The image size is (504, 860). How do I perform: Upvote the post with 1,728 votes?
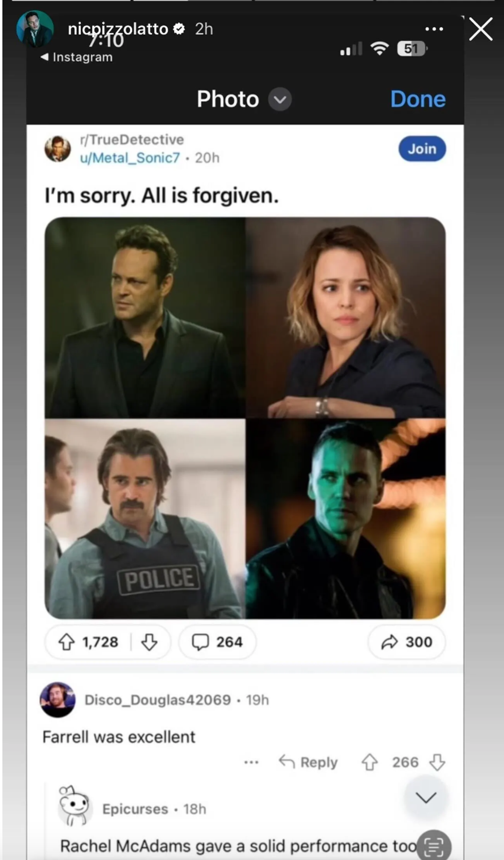(x=67, y=642)
